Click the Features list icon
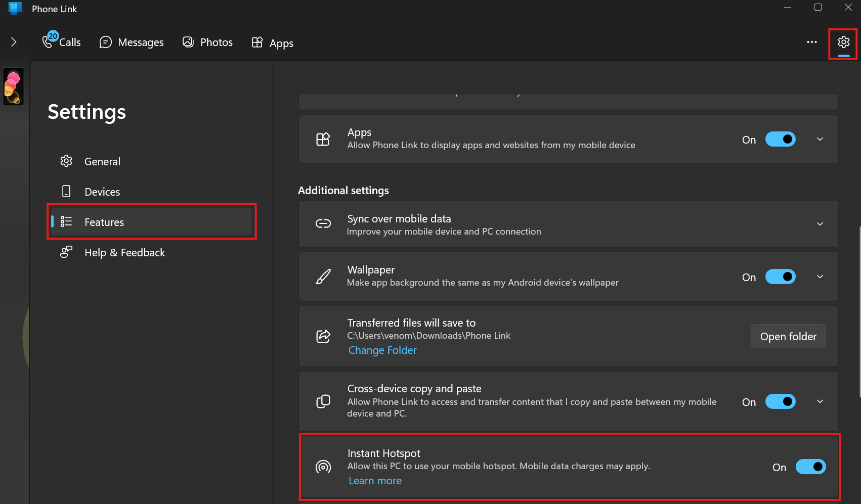Viewport: 861px width, 504px height. (66, 221)
